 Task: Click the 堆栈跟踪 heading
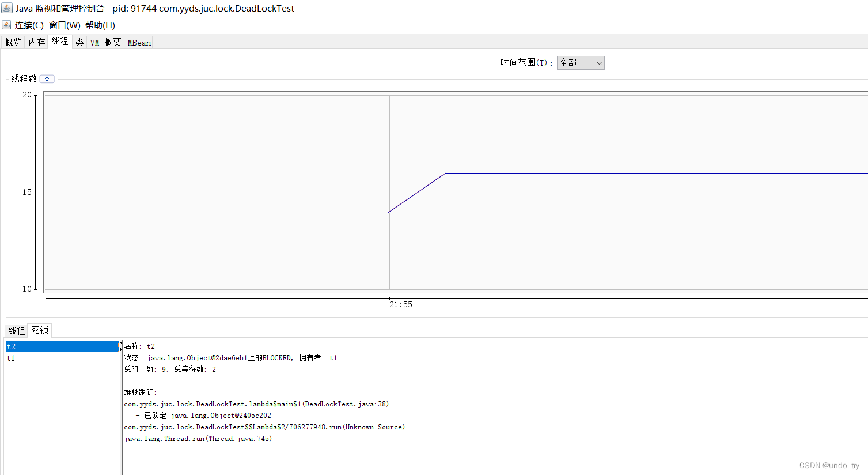click(x=140, y=393)
